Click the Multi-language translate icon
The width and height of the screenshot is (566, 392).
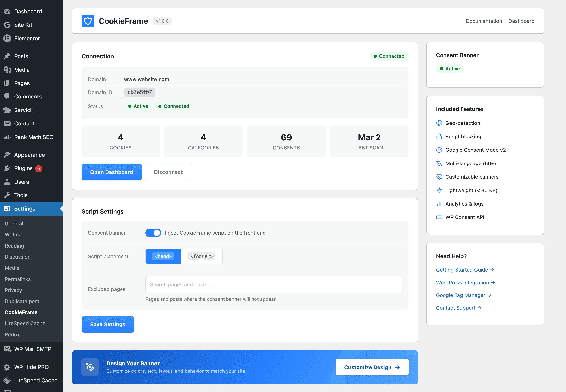tap(439, 163)
